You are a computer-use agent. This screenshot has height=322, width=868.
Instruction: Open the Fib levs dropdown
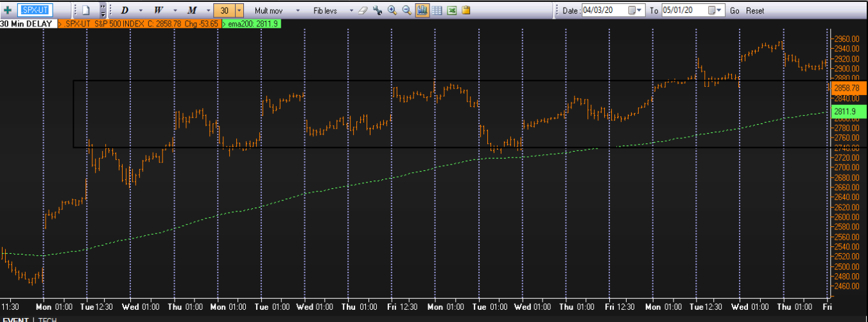333,10
